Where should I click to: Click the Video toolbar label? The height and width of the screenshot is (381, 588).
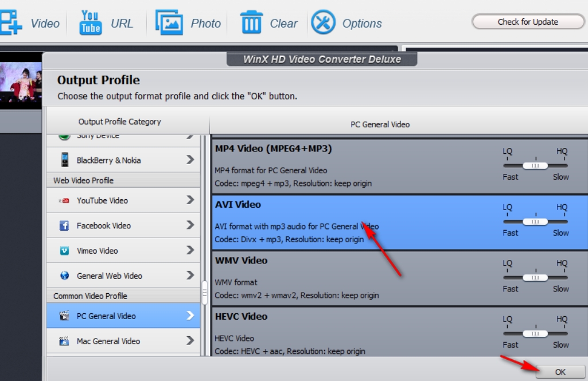45,24
